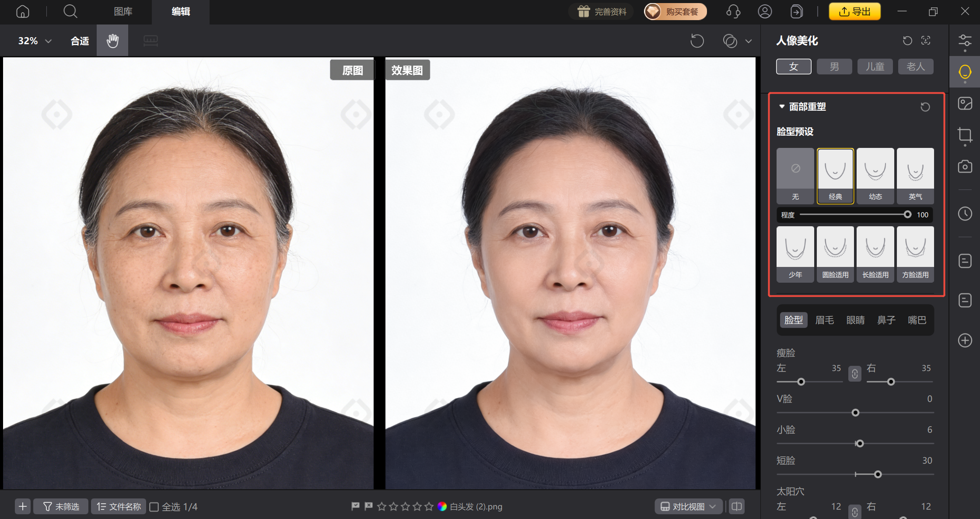The image size is (980, 519).
Task: Select the portrait beautify face tool icon
Action: click(965, 71)
